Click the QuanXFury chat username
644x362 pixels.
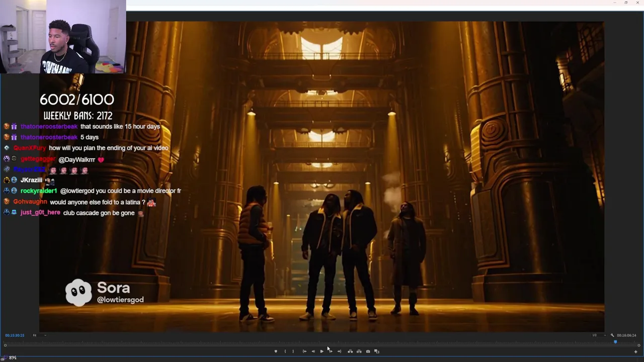[30, 148]
